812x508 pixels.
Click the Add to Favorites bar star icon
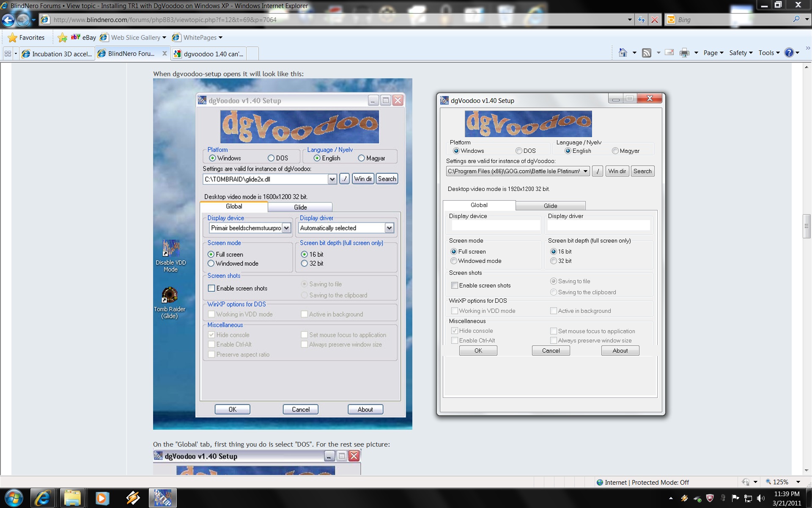62,38
